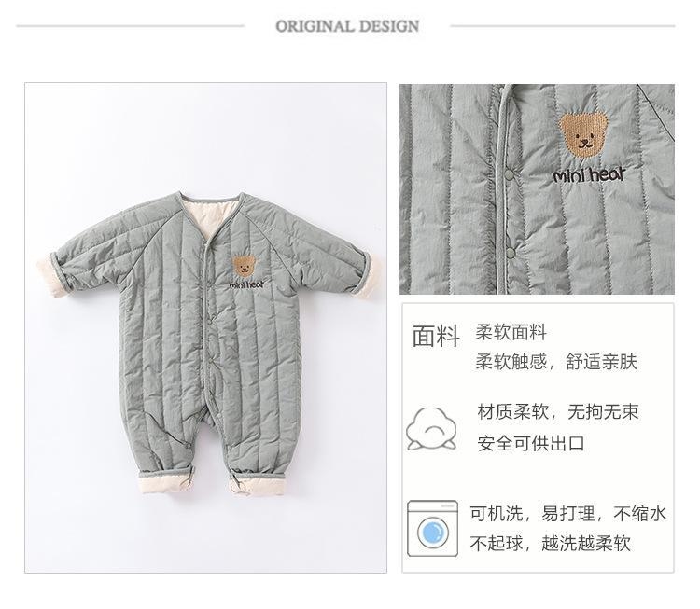This screenshot has height=609, width=700.
Task: Click the mini heat text on the romper
Action: [x=247, y=284]
